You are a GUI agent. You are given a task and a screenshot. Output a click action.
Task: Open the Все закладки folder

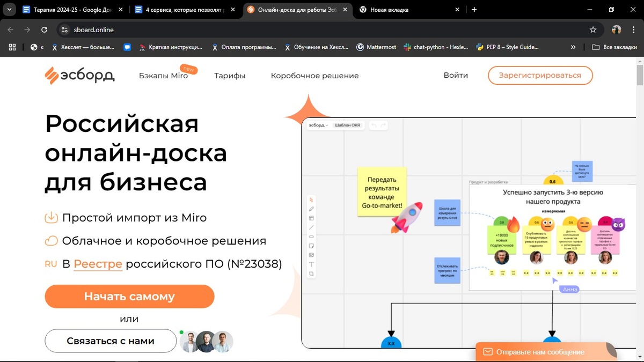pos(614,47)
